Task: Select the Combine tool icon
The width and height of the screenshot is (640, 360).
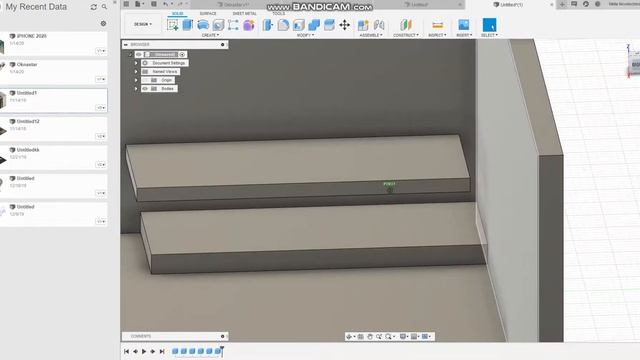Action: (x=314, y=25)
